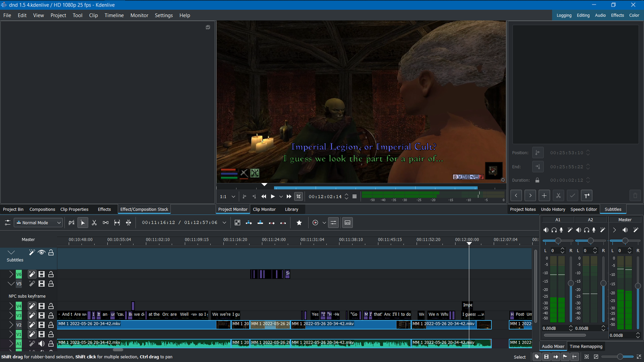Click the Overwrite clip zone icon
Image resolution: width=644 pixels, height=362 pixels.
click(x=260, y=223)
